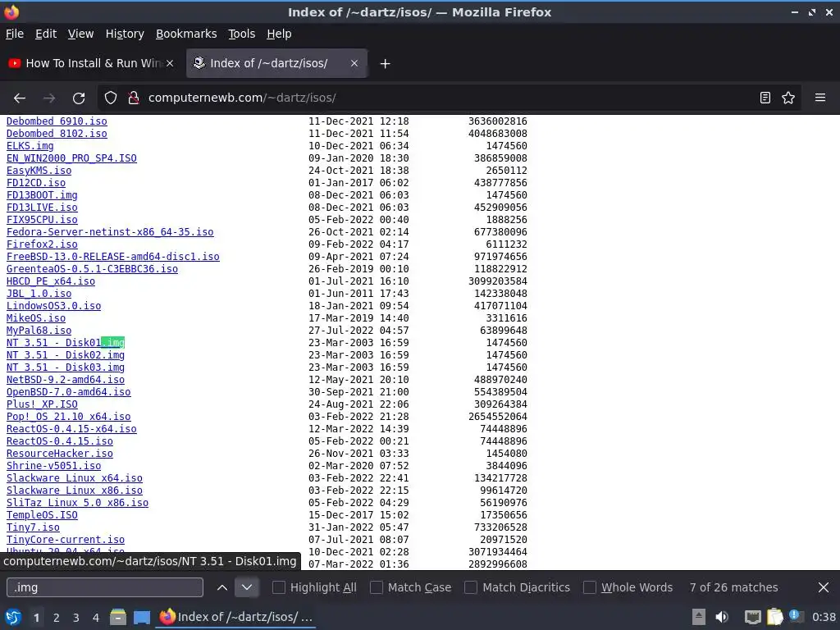The height and width of the screenshot is (630, 840).
Task: Open the Tools menu
Action: pyautogui.click(x=242, y=34)
